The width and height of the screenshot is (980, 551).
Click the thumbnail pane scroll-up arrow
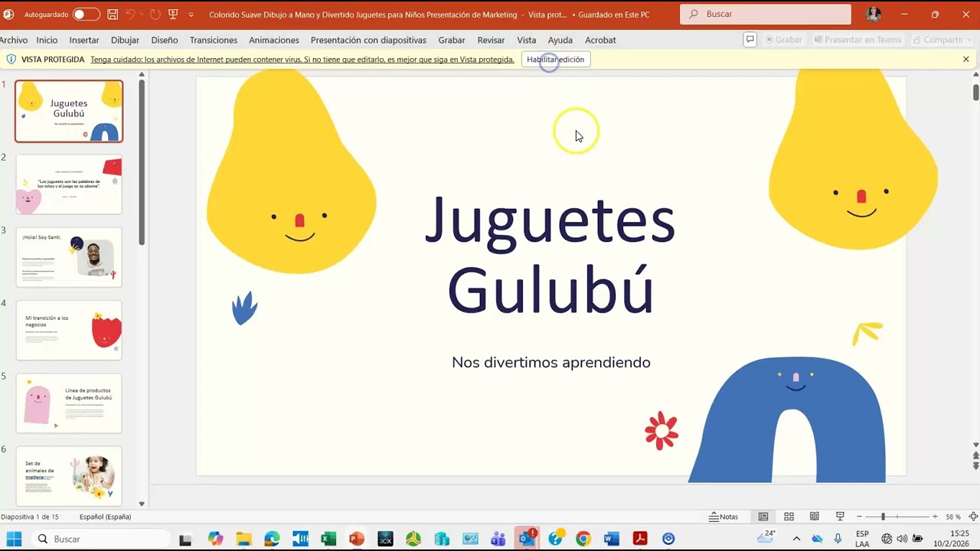click(142, 75)
